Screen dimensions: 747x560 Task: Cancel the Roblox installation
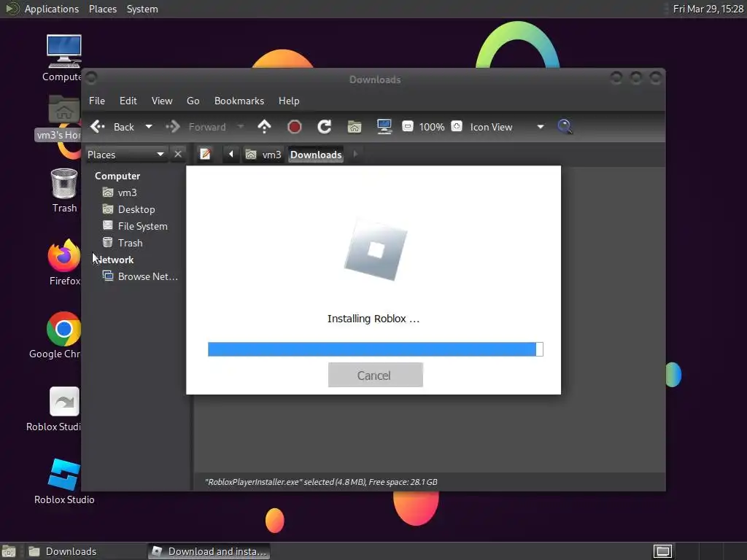(x=376, y=376)
